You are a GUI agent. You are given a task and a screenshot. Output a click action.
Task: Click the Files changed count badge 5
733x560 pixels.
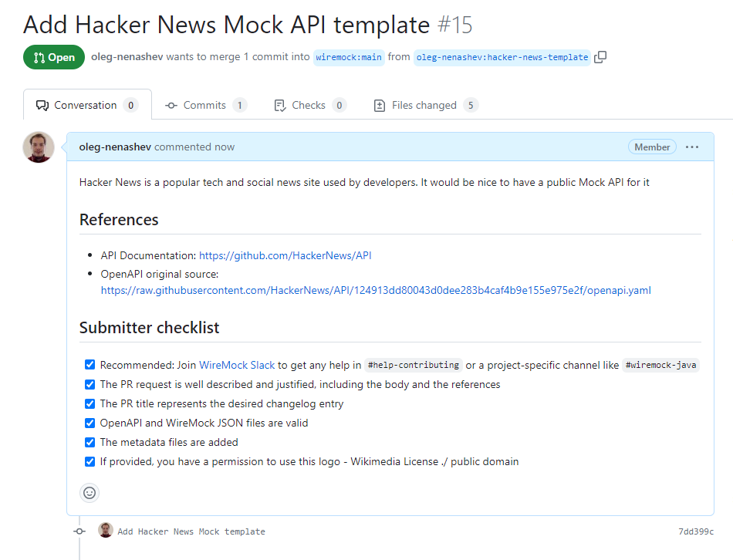(471, 105)
